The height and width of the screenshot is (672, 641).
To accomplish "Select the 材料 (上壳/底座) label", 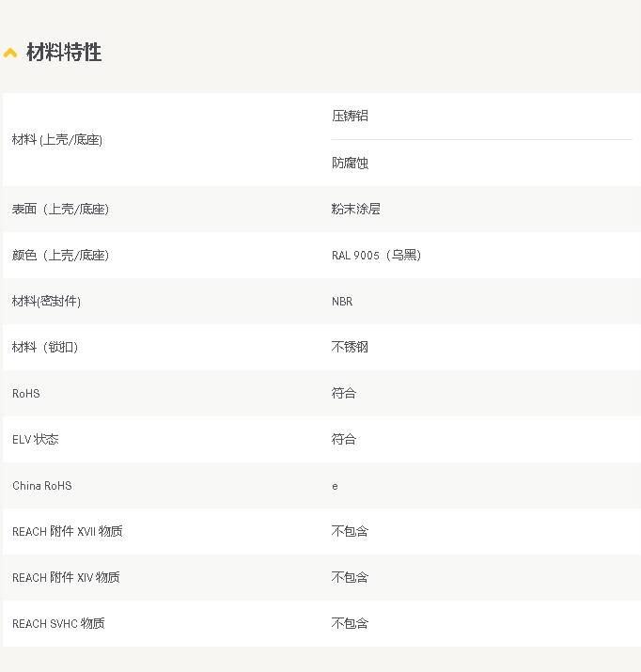I will tap(57, 140).
